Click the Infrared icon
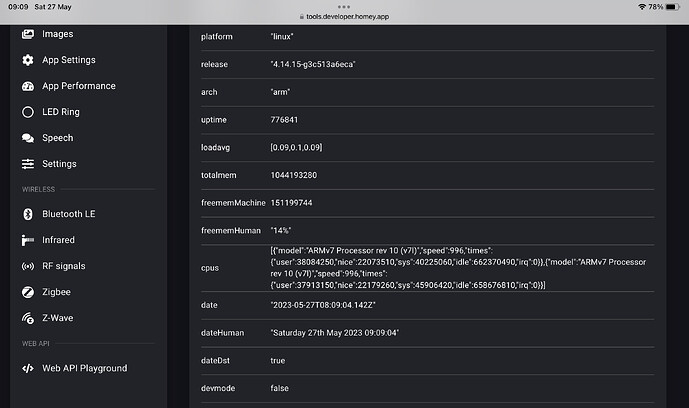689x408 pixels. click(28, 240)
